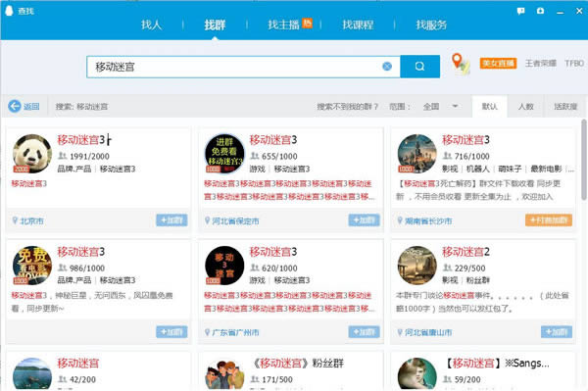Sort results by 活跃度
Image resolution: width=588 pixels, height=391 pixels.
(565, 107)
